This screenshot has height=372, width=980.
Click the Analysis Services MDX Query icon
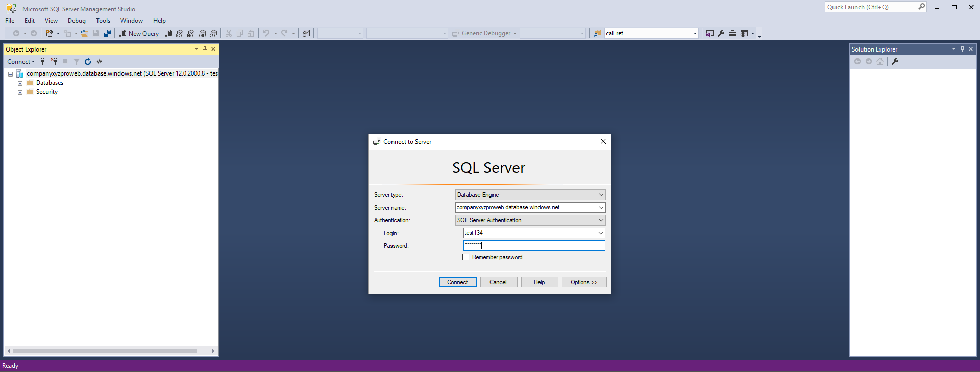pyautogui.click(x=180, y=33)
